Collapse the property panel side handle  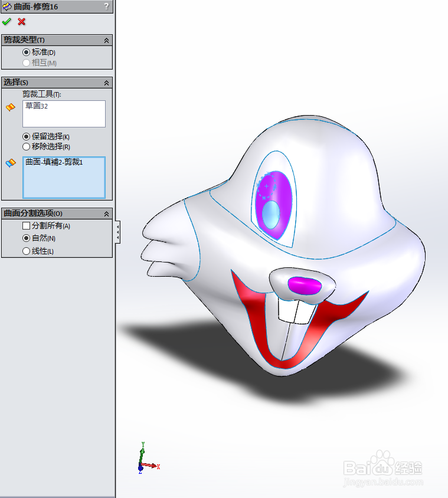click(117, 232)
